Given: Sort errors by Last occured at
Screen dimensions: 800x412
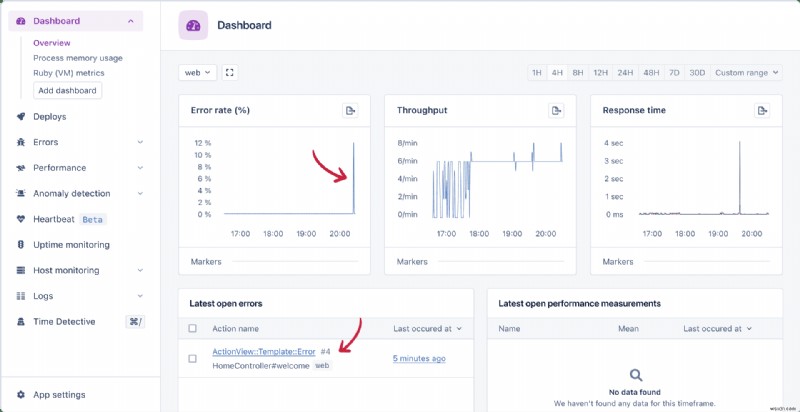Looking at the screenshot, I should (x=428, y=328).
